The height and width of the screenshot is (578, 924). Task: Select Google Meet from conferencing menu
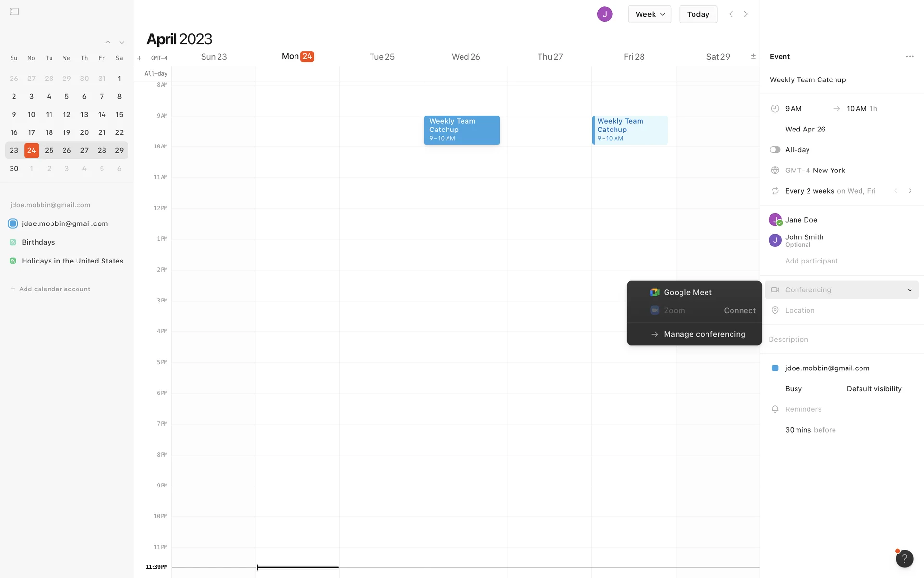point(687,292)
